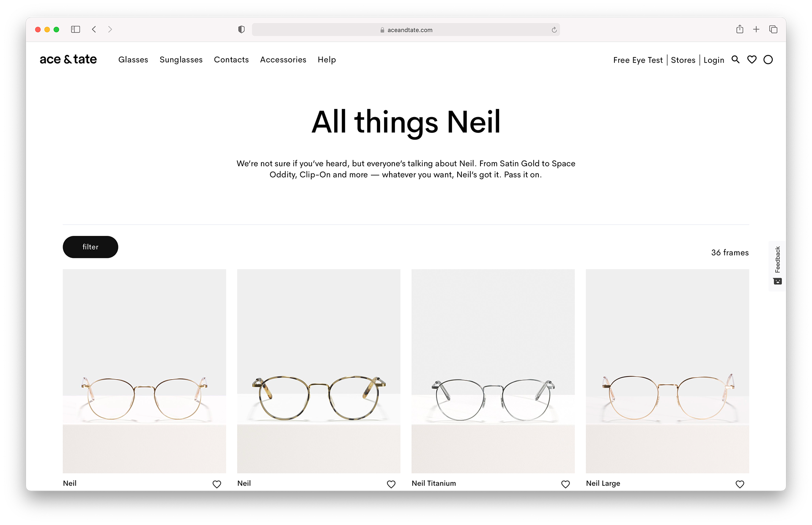Open the Glasses navigation menu

(x=133, y=60)
